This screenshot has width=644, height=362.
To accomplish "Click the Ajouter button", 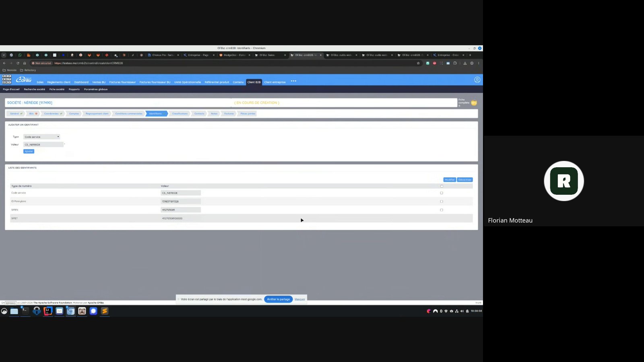I will coord(29,151).
